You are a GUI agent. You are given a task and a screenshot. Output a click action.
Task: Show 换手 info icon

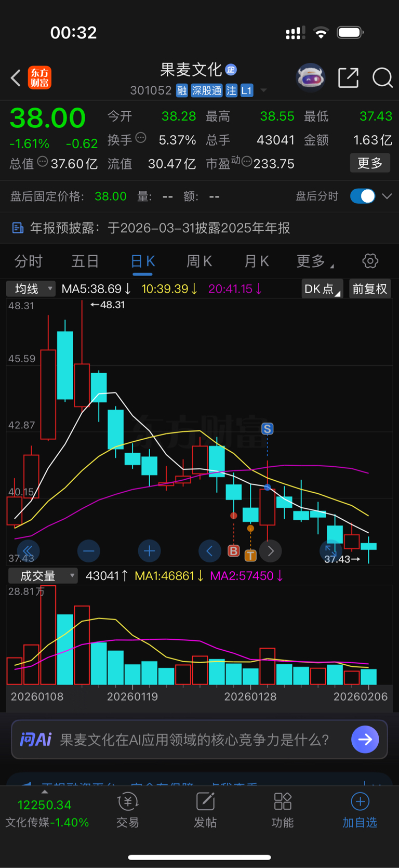[x=141, y=138]
